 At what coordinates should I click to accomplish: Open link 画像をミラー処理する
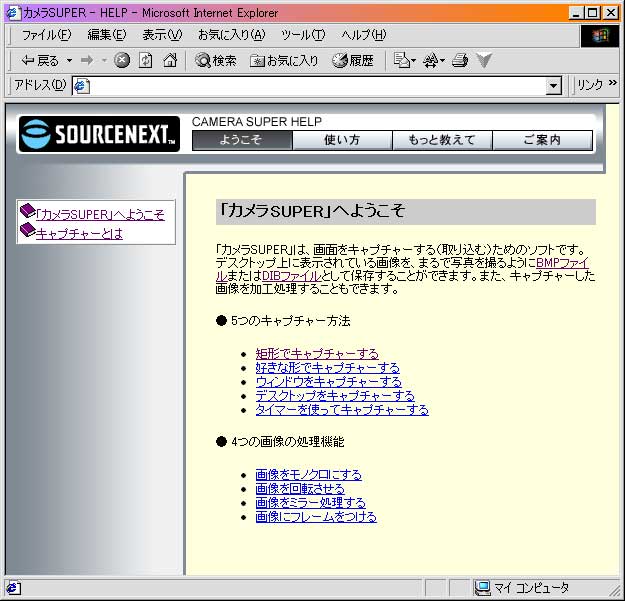click(x=311, y=503)
